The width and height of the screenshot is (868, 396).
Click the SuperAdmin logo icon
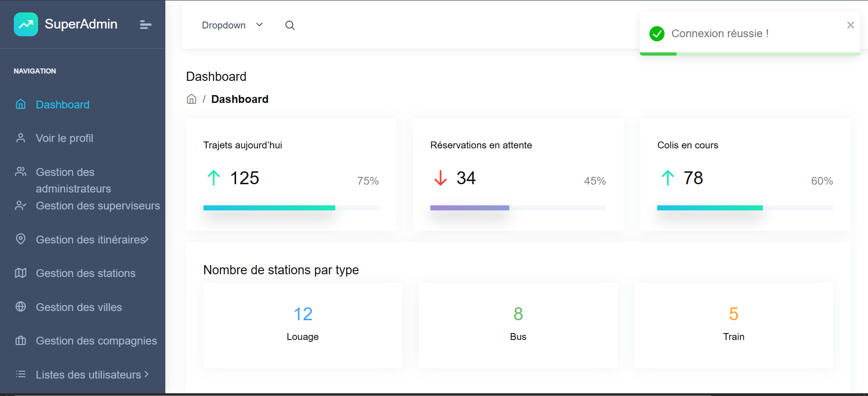[x=26, y=24]
